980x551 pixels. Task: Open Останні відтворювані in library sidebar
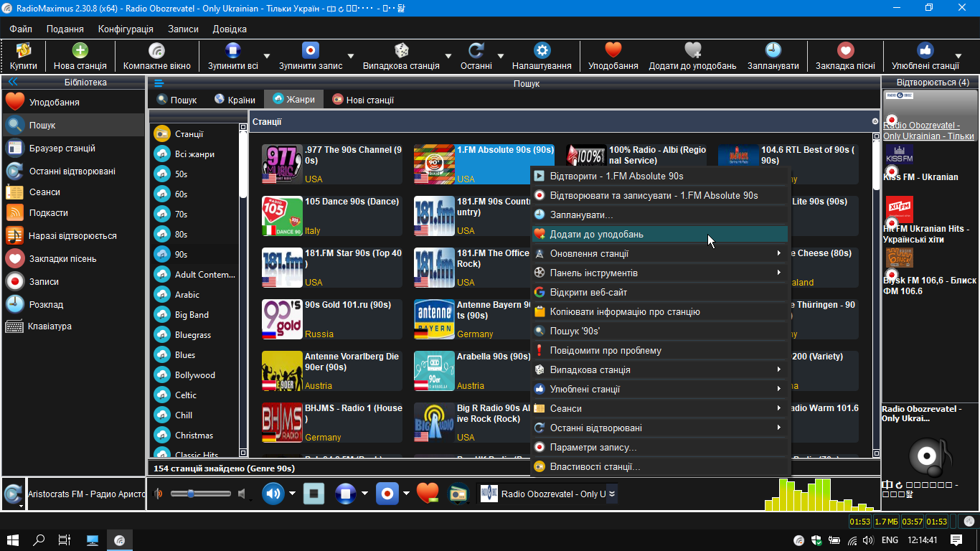[x=73, y=171]
